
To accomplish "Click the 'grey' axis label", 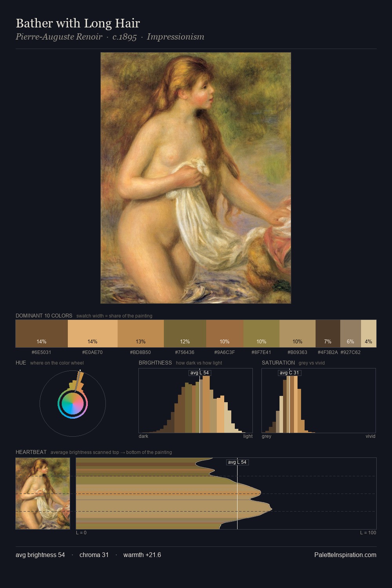I will click(x=267, y=436).
